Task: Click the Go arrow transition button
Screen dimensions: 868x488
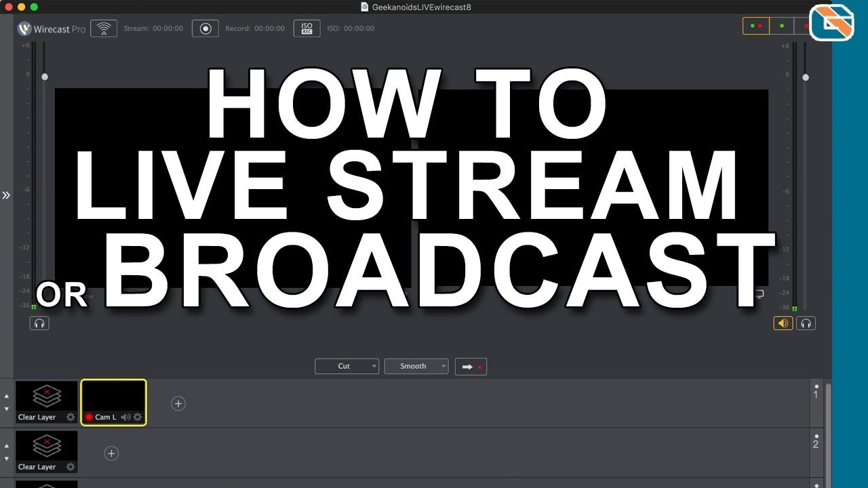Action: (x=471, y=367)
